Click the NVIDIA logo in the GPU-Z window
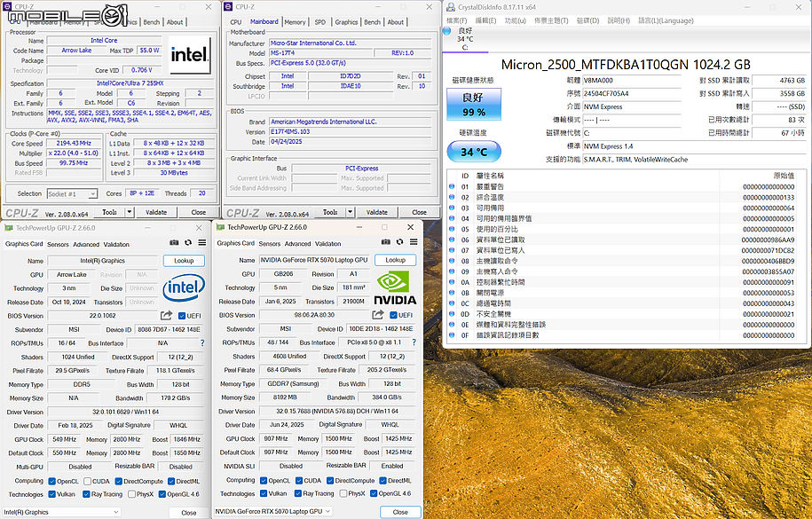Screen dimensions: 812x519 pyautogui.click(x=395, y=287)
